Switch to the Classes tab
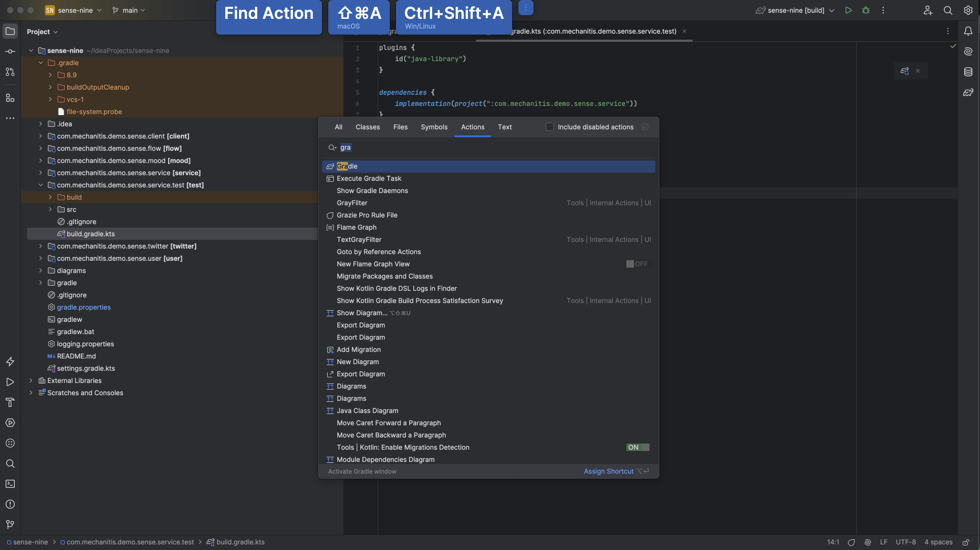980x550 pixels. (x=367, y=127)
